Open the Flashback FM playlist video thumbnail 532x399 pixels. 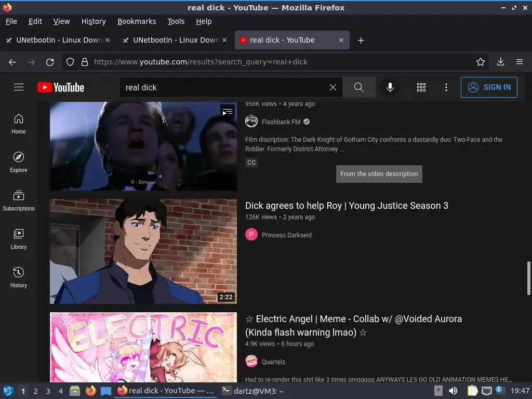(x=143, y=146)
